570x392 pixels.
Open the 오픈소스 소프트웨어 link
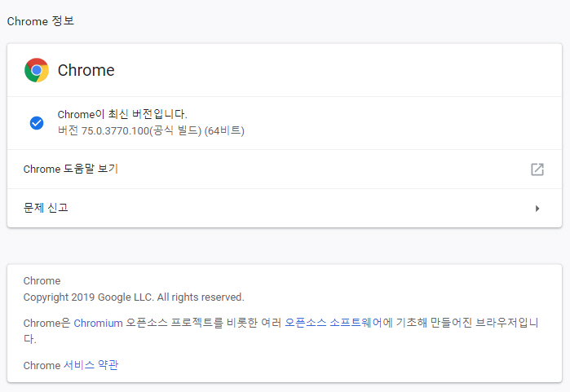coord(333,323)
